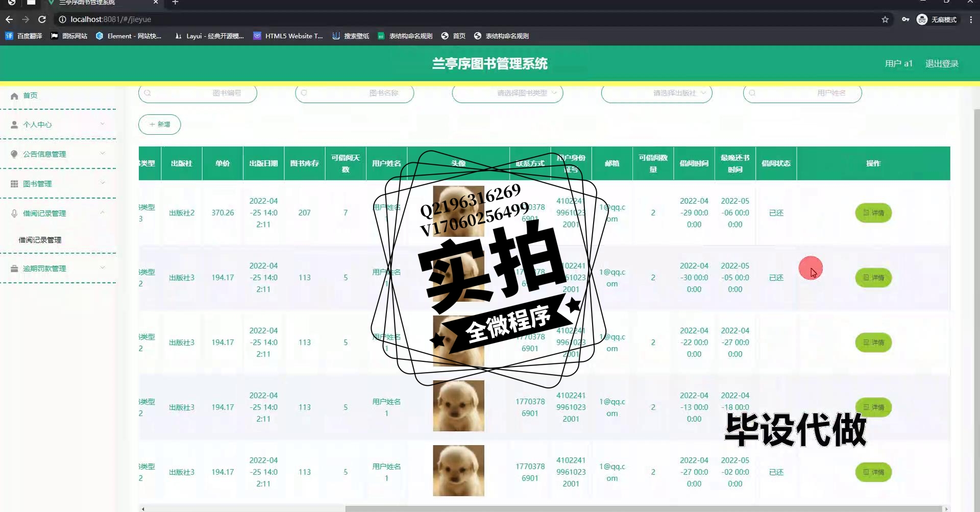Click the 借阅记录管理 microphone icon
980x512 pixels.
click(14, 213)
